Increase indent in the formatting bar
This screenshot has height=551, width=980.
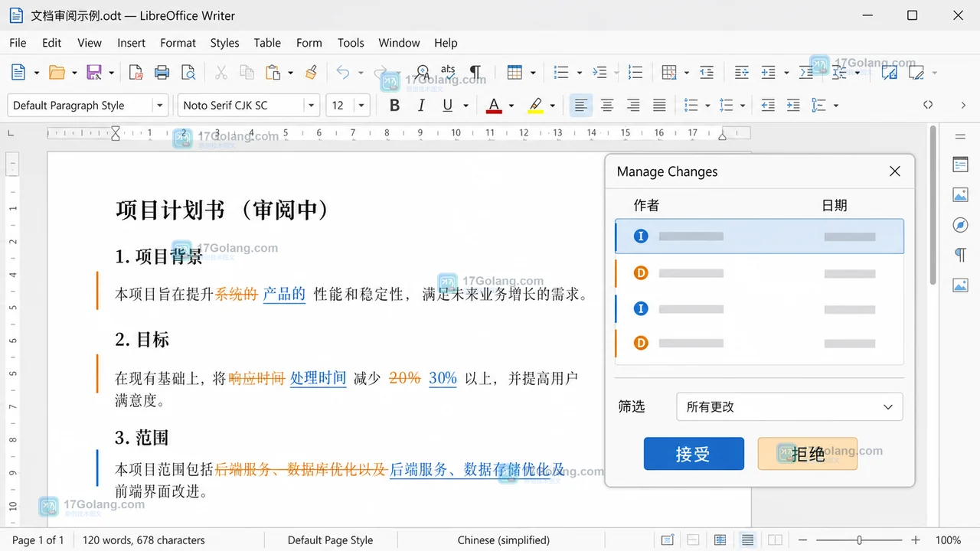coord(793,106)
